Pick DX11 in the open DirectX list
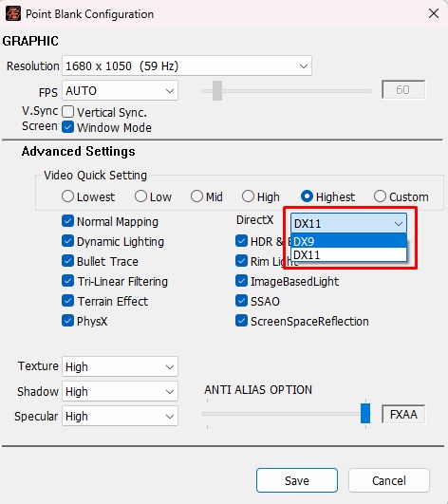The image size is (448, 504). pyautogui.click(x=348, y=254)
